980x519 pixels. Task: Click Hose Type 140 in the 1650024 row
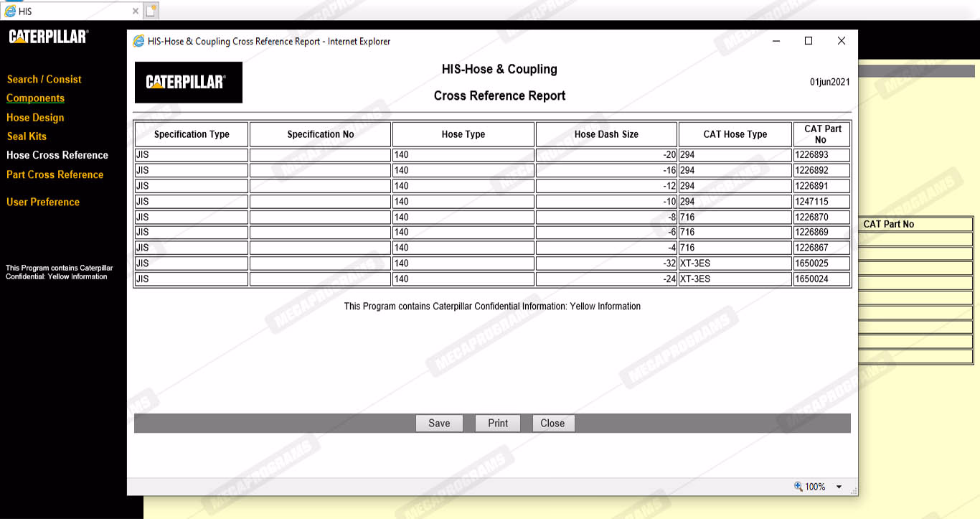[x=463, y=279]
